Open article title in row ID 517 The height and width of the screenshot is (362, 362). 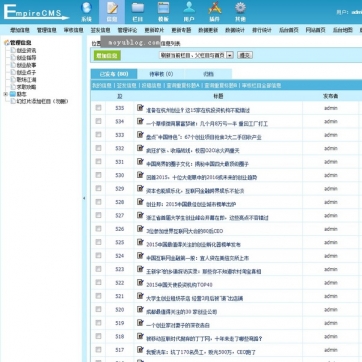pos(201,352)
